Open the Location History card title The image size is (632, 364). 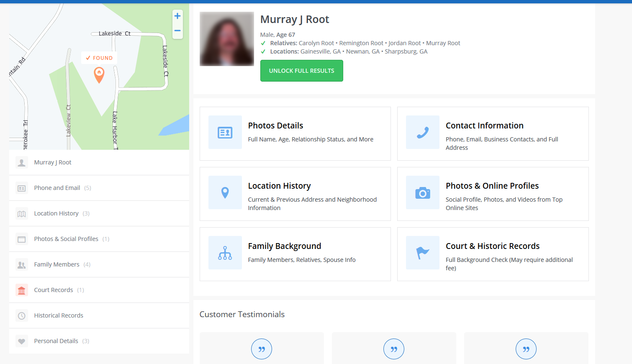[279, 186]
